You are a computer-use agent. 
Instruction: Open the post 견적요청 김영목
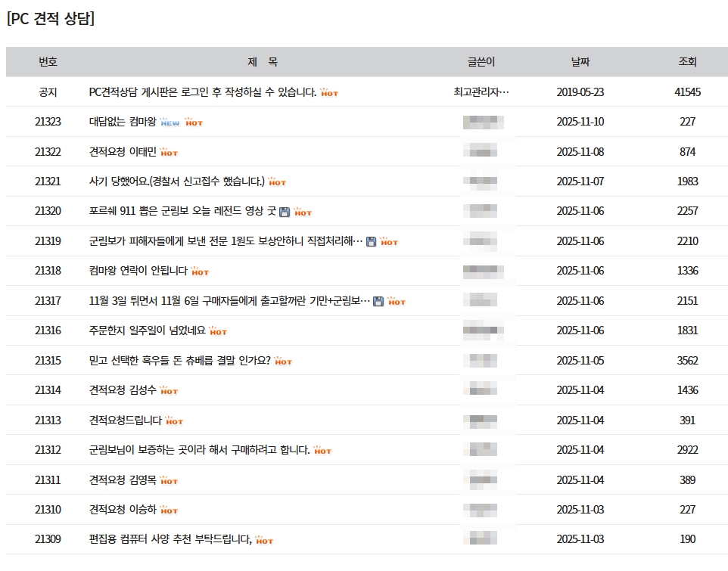tap(123, 480)
